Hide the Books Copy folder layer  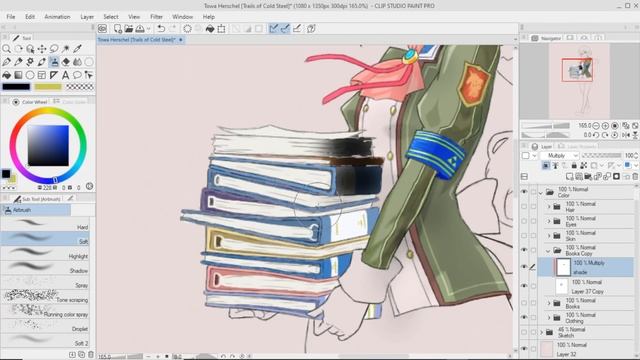pyautogui.click(x=524, y=250)
